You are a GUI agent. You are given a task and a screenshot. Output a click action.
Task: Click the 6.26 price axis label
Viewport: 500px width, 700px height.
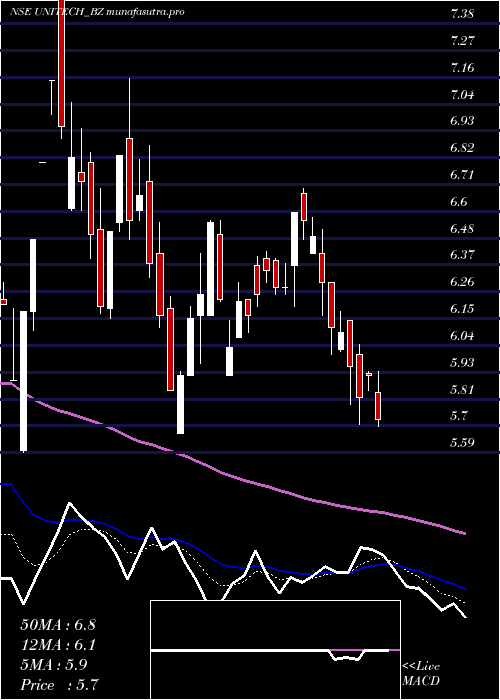click(462, 282)
